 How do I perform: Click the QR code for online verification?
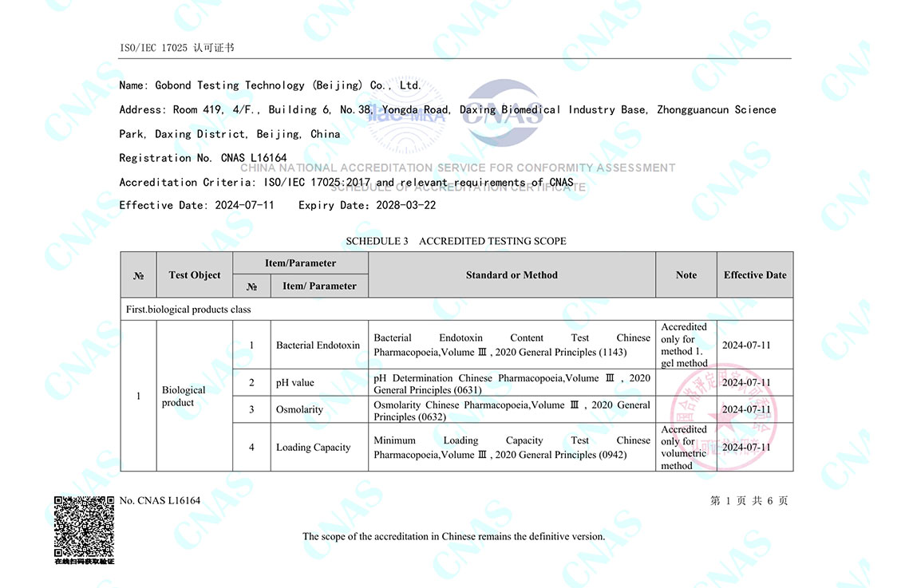[85, 527]
